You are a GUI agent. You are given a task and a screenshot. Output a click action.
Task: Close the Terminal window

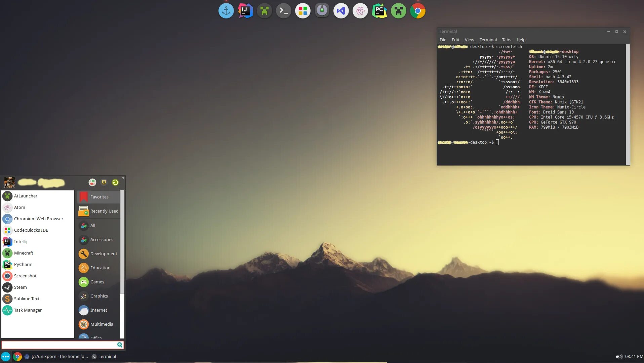click(625, 32)
